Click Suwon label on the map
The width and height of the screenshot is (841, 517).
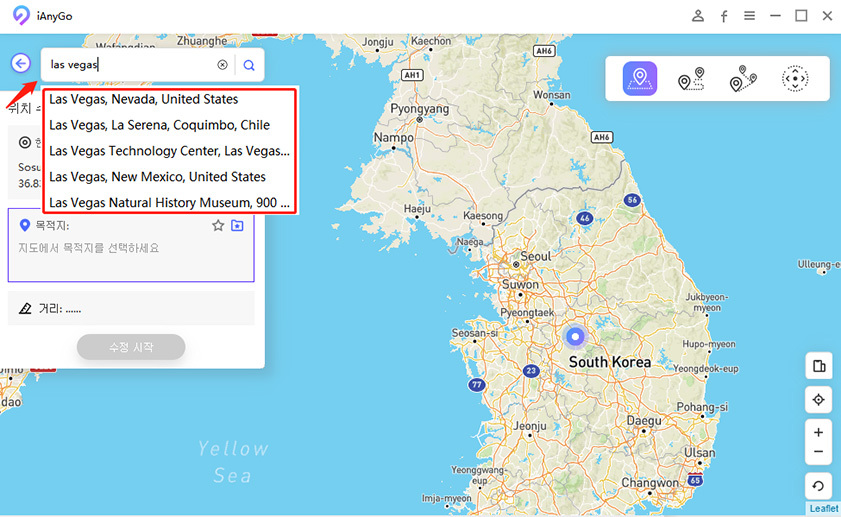coord(520,284)
